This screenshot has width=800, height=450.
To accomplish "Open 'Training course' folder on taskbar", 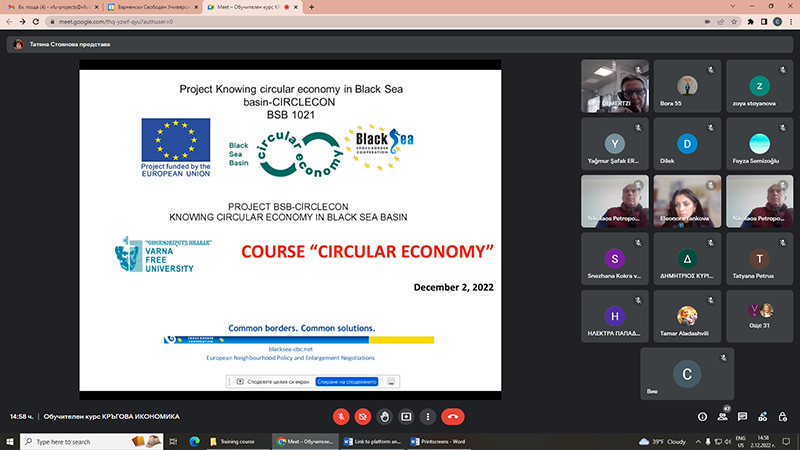I will (238, 442).
